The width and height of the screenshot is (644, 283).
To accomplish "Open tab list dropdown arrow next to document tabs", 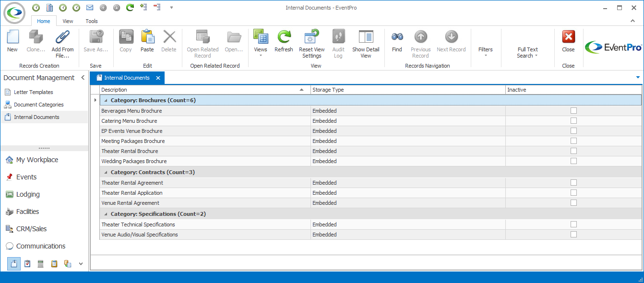I will tap(638, 77).
